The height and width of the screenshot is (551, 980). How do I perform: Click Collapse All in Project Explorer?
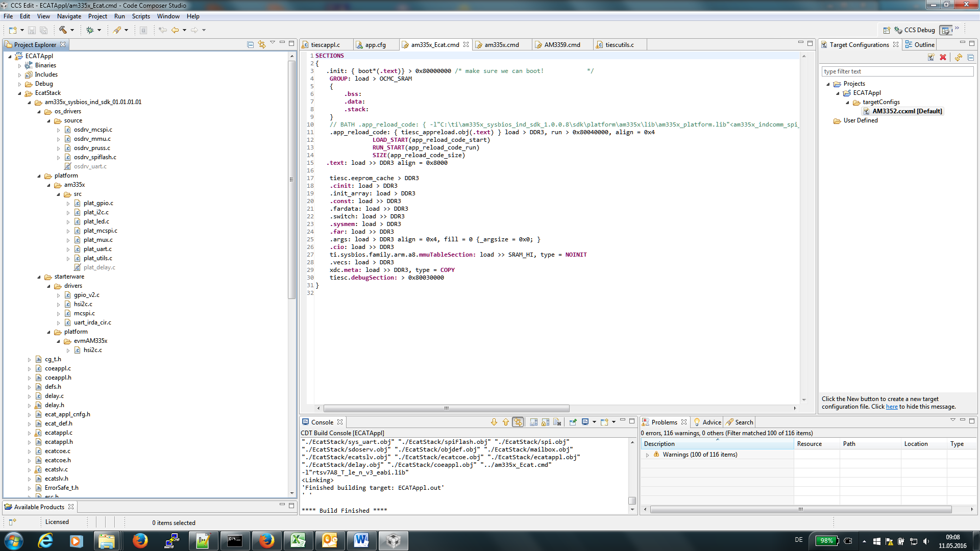click(250, 44)
